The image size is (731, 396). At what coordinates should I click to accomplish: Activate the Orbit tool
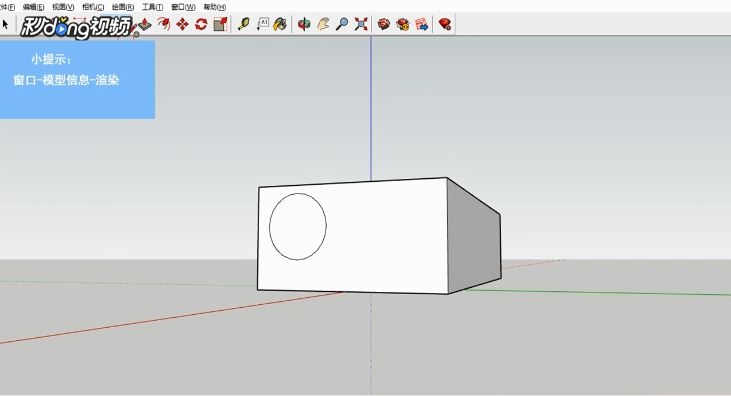pyautogui.click(x=304, y=24)
